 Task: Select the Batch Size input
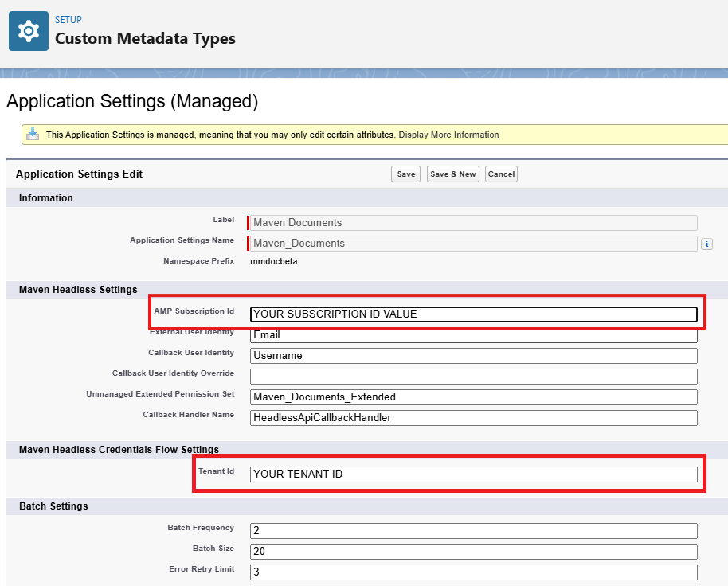473,552
